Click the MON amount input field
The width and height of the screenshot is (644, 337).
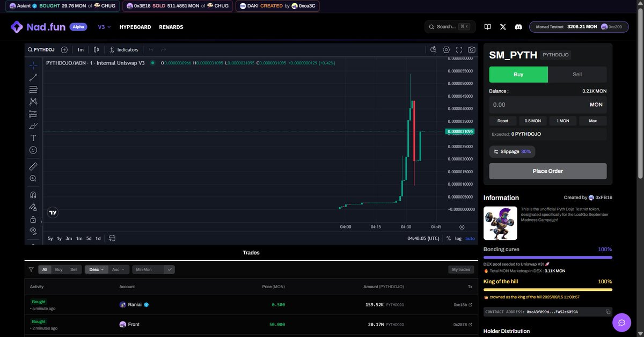[548, 105]
